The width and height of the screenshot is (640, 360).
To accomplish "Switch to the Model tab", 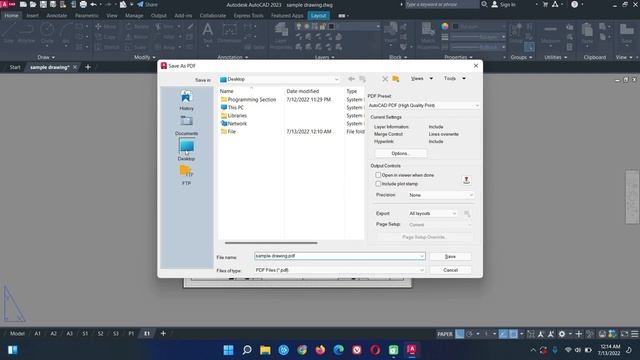I will pos(17,333).
